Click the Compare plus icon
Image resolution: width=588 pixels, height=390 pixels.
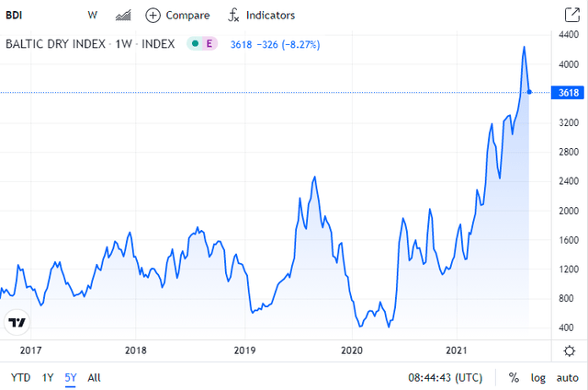click(x=153, y=16)
